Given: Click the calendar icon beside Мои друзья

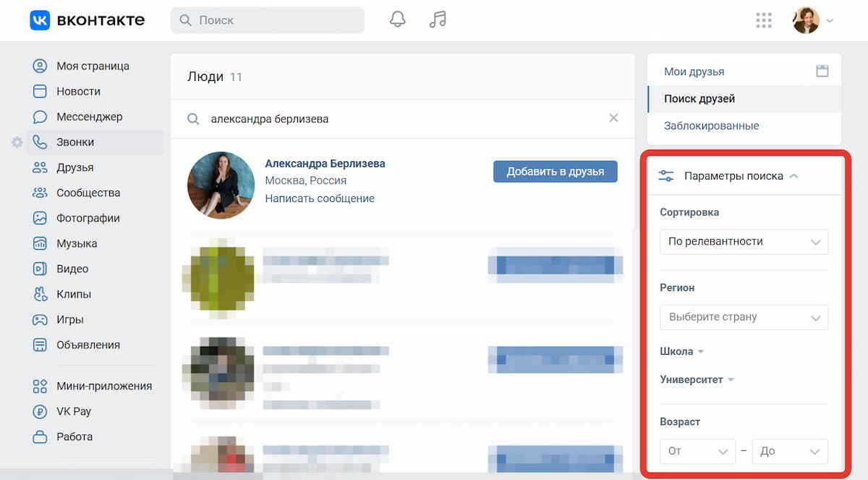Looking at the screenshot, I should pyautogui.click(x=822, y=71).
